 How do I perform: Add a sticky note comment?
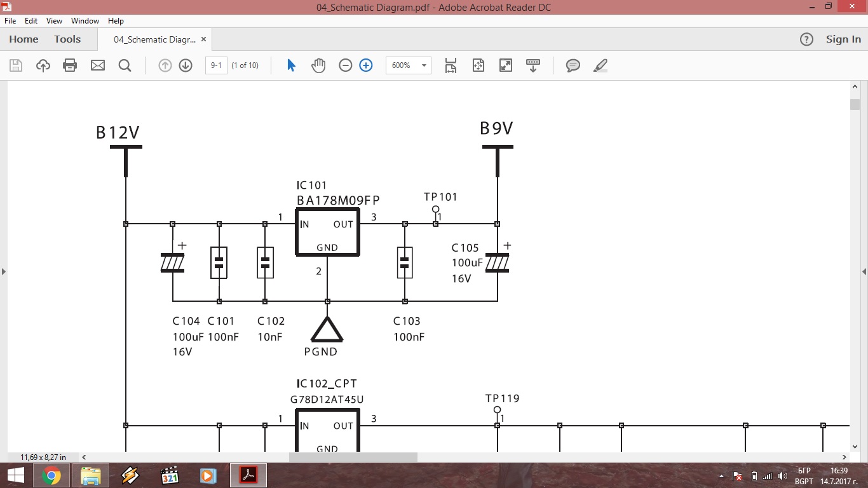coord(573,65)
